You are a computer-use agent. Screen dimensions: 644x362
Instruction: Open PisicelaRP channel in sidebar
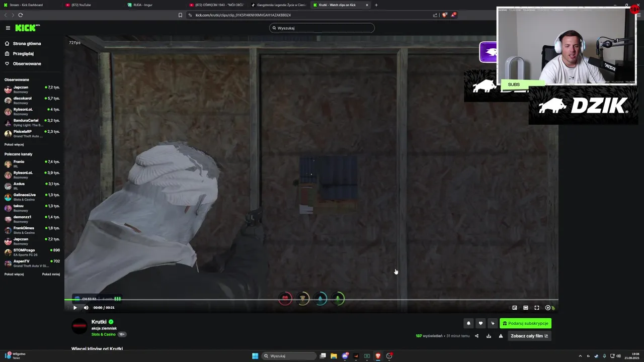point(32,134)
